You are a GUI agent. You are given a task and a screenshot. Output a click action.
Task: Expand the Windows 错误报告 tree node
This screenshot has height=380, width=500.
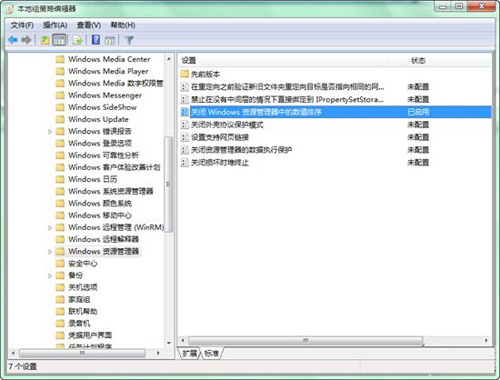pyautogui.click(x=50, y=132)
